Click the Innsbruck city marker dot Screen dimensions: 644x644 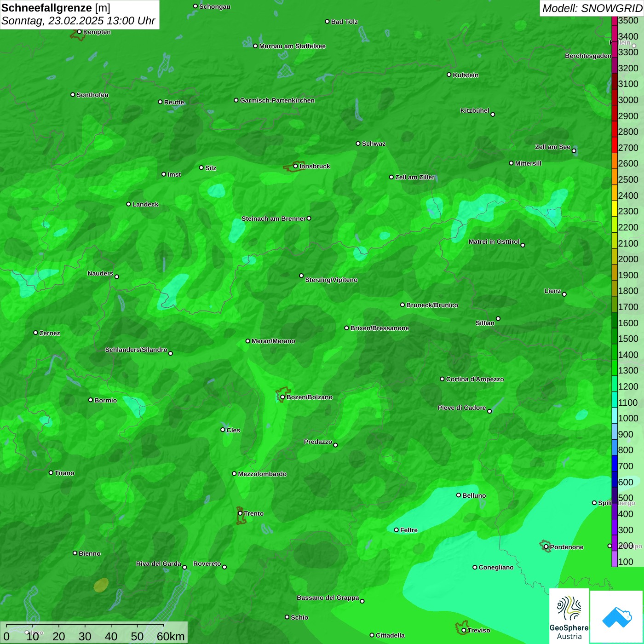click(x=295, y=166)
